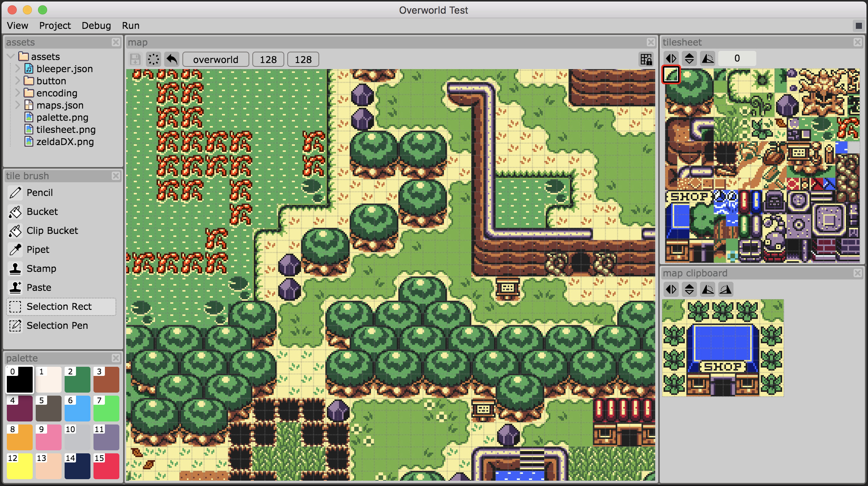Click the undo arrow in map toolbar
This screenshot has height=486, width=868.
[x=172, y=60]
